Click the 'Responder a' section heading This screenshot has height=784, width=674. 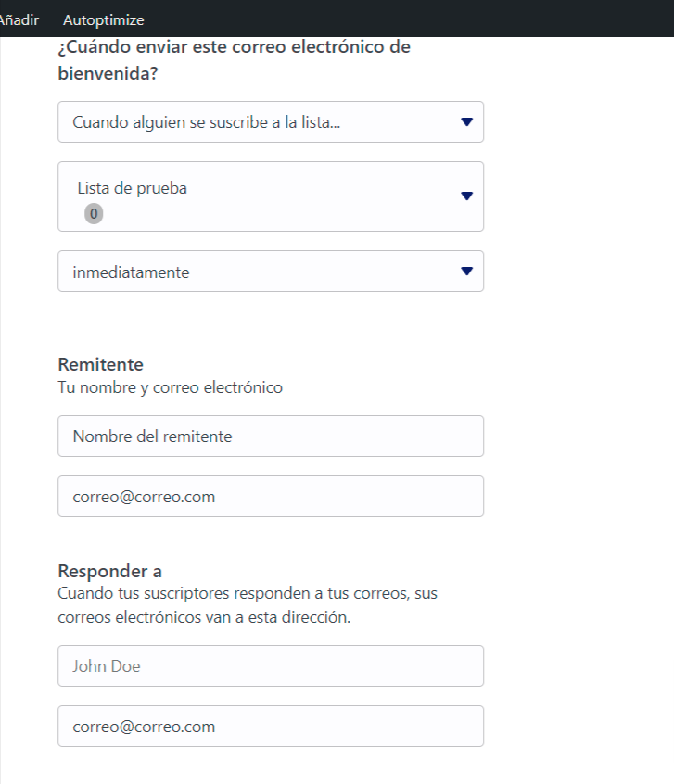[x=110, y=571]
